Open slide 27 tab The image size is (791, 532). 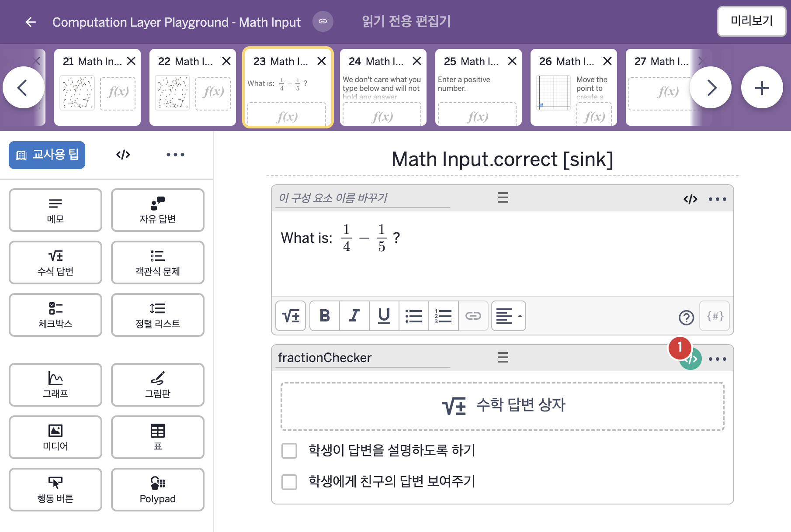(660, 87)
